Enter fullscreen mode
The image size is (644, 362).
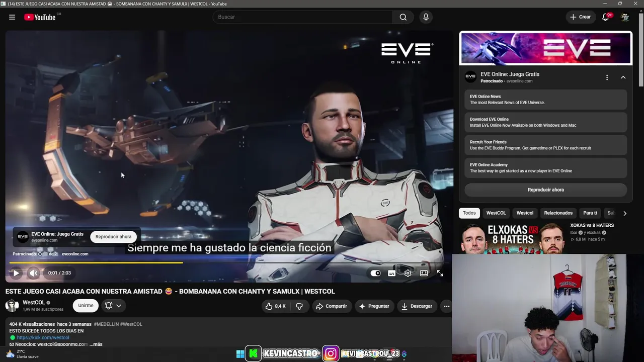point(440,273)
